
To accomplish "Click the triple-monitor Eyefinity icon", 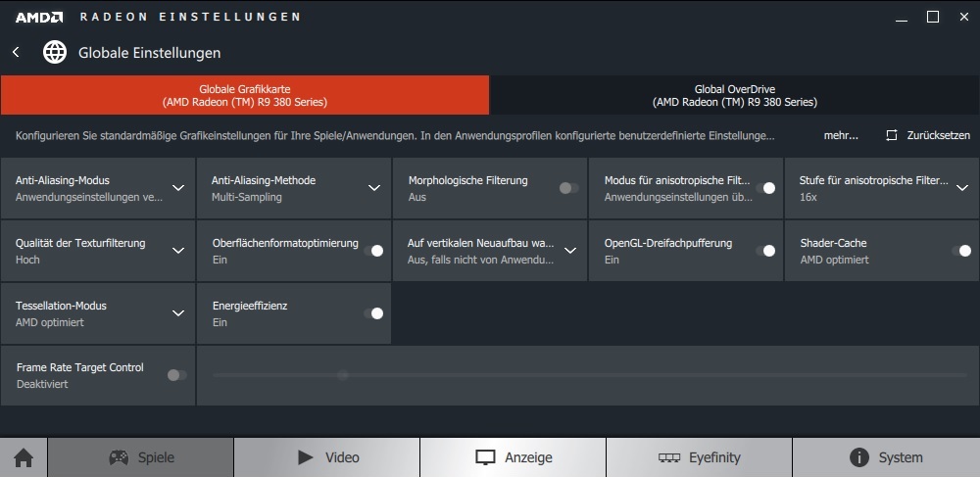I will coord(668,457).
